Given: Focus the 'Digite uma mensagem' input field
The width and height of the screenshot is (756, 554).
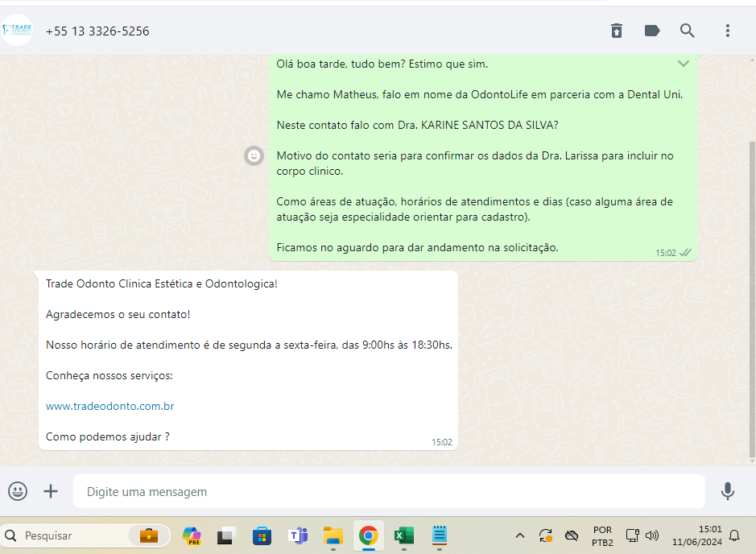Looking at the screenshot, I should 389,491.
